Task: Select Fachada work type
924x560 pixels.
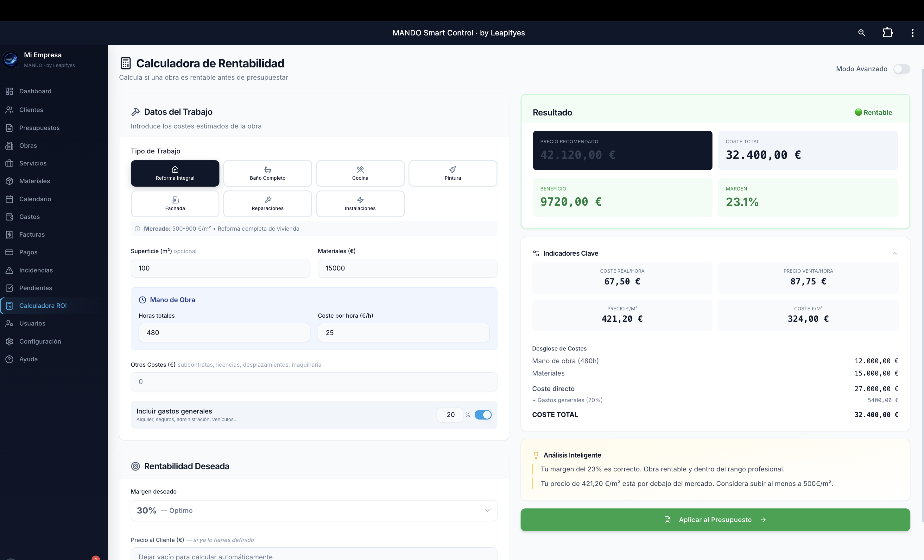Action: 175,204
